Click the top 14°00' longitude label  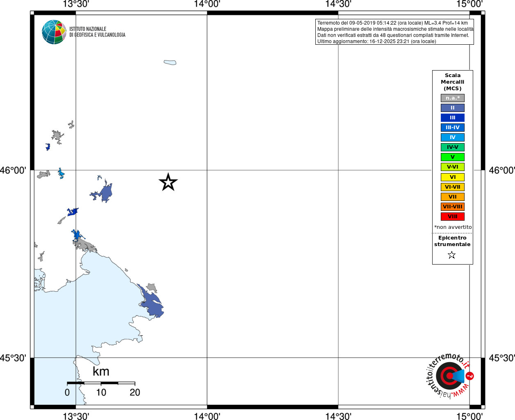point(207,4)
